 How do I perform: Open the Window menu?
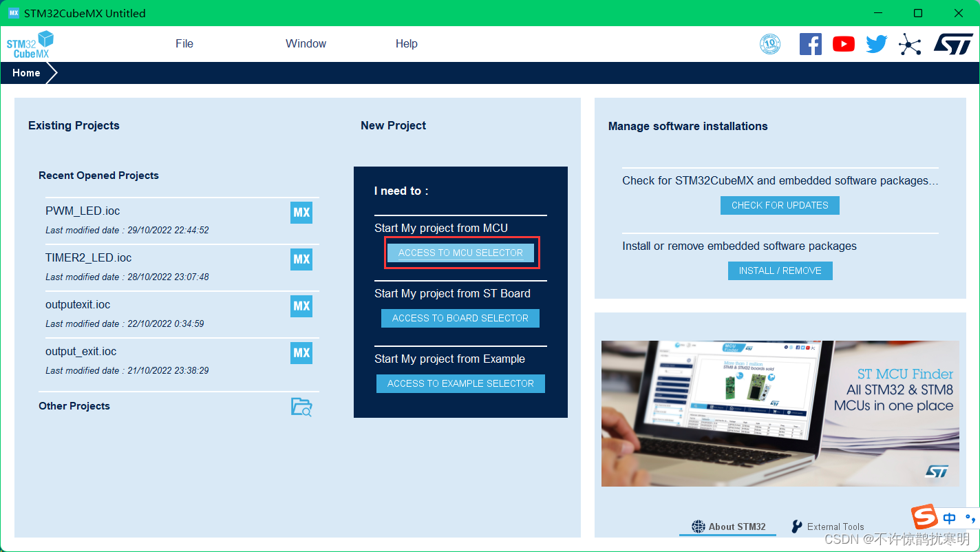tap(306, 43)
